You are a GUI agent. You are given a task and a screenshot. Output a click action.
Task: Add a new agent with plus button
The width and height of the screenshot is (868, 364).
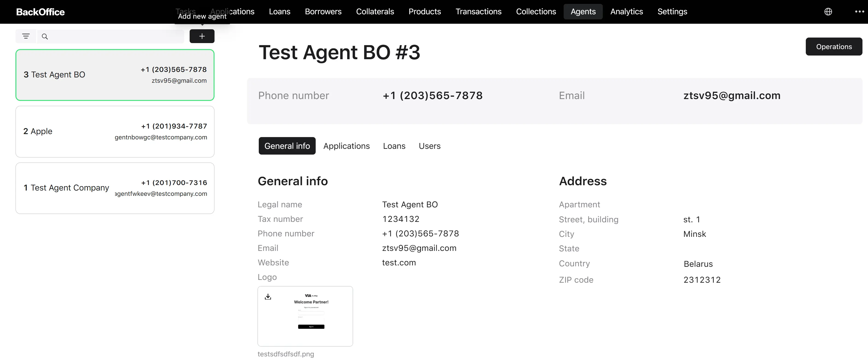click(x=202, y=36)
